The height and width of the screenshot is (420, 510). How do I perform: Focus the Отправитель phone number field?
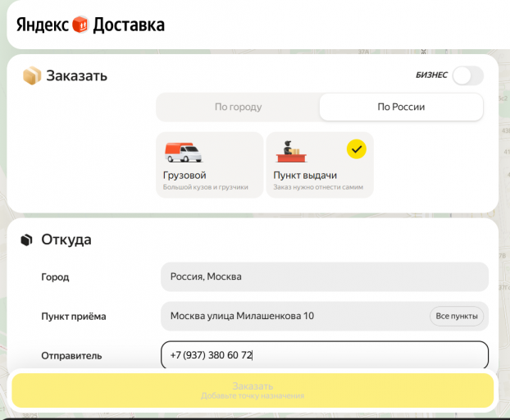(325, 355)
